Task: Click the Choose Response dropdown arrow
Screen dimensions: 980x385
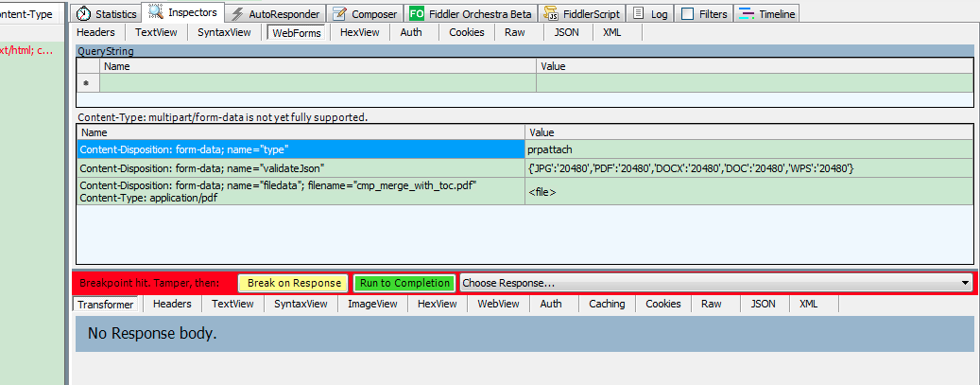Action: click(x=964, y=283)
